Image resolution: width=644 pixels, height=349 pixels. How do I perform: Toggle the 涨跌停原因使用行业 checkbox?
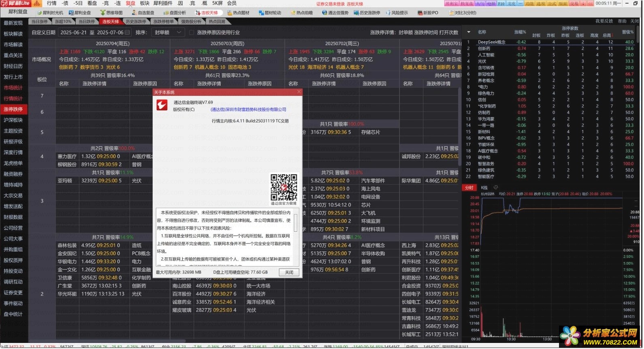point(192,32)
